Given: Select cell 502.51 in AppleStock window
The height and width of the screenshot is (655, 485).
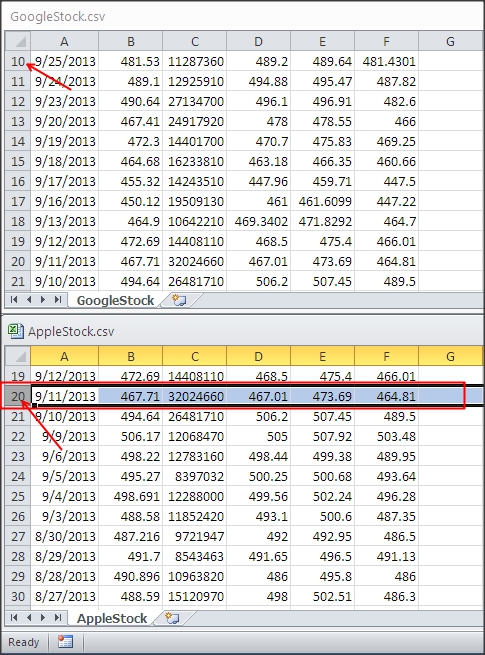Looking at the screenshot, I should (322, 596).
